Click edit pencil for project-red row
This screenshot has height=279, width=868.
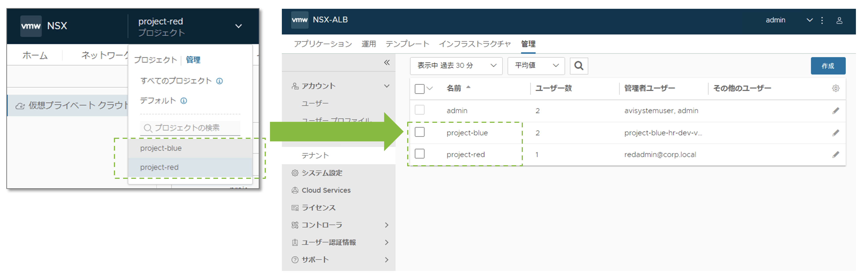[835, 155]
